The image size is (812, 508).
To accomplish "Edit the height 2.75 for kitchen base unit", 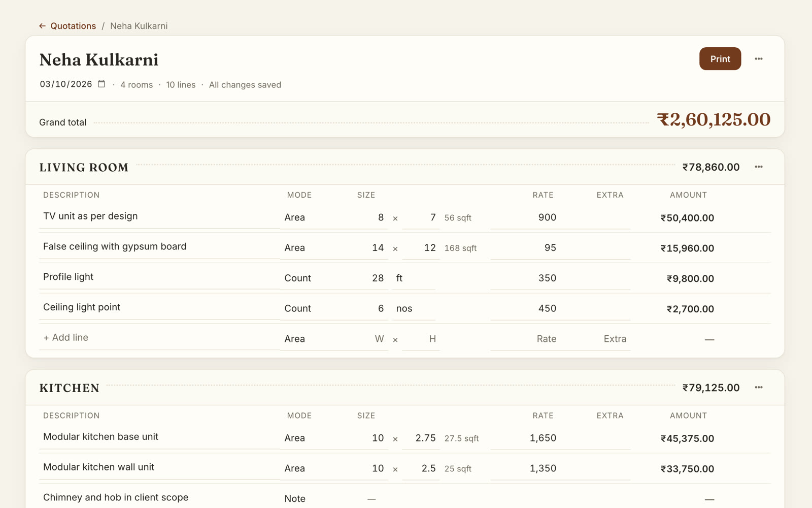I will pyautogui.click(x=421, y=438).
